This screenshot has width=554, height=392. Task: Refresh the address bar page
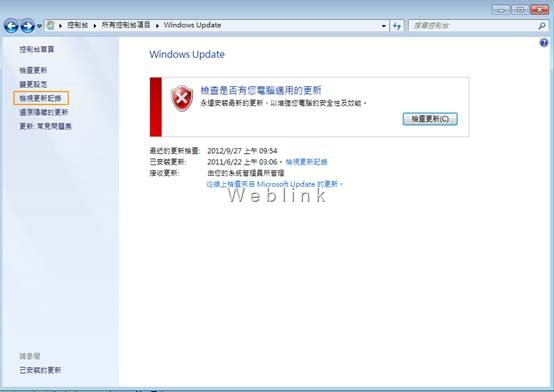coord(397,26)
